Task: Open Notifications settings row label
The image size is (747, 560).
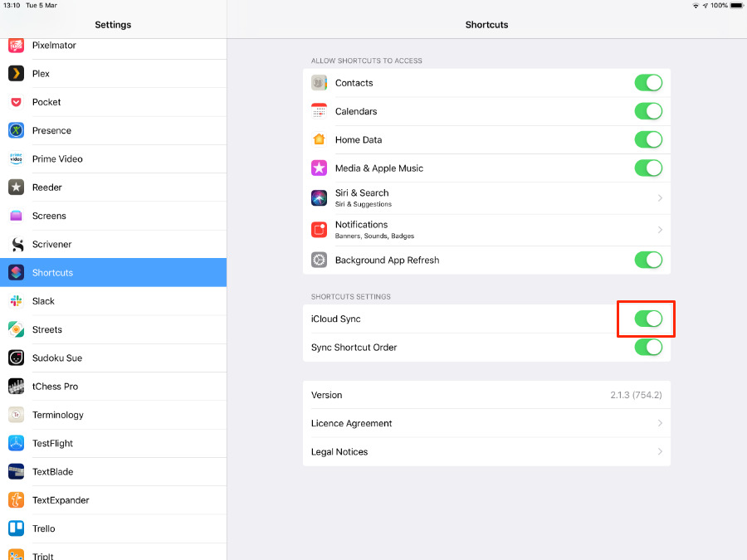Action: (x=361, y=224)
